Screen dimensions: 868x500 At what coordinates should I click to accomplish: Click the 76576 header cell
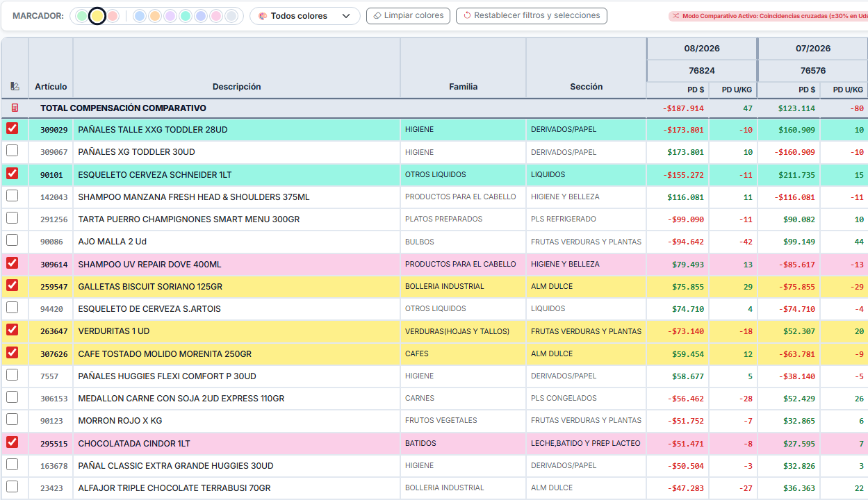pyautogui.click(x=813, y=71)
